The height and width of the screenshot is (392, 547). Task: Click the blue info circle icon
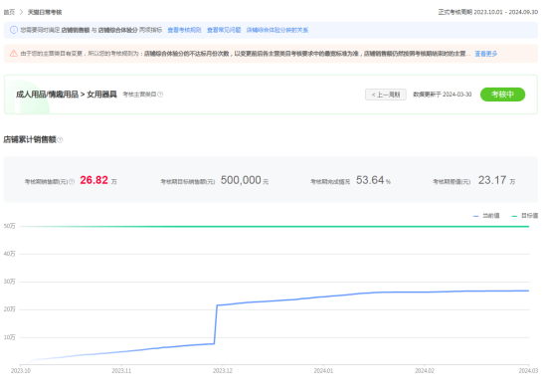(x=14, y=30)
